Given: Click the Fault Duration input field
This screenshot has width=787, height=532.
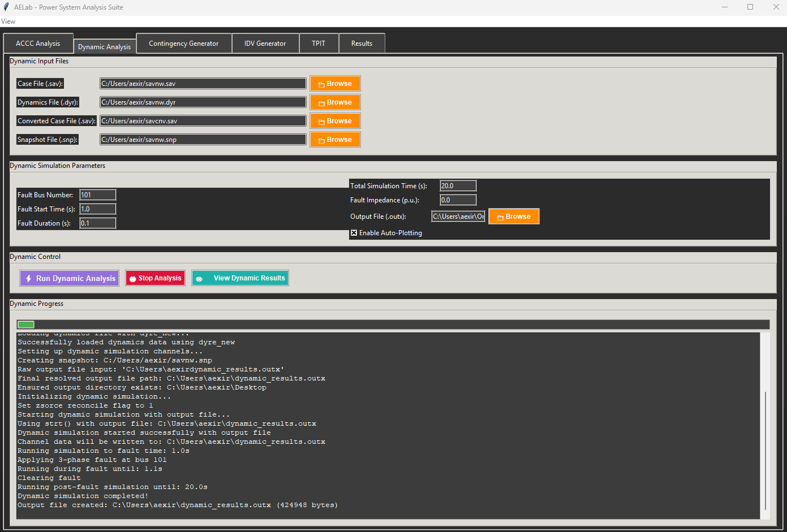Looking at the screenshot, I should 97,223.
